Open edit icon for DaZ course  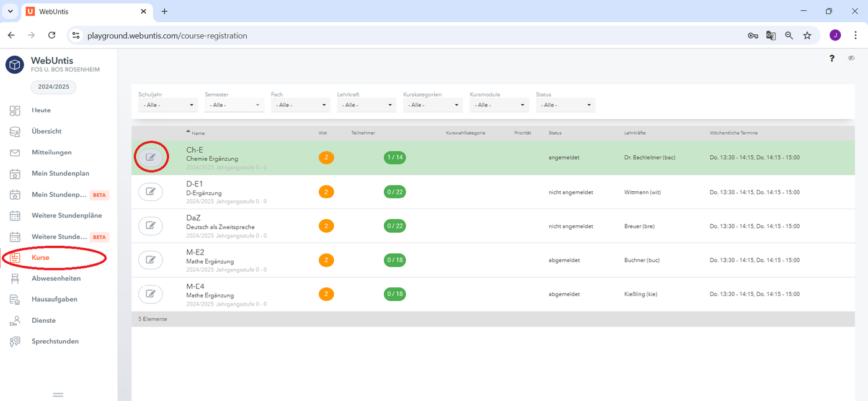[x=150, y=226]
